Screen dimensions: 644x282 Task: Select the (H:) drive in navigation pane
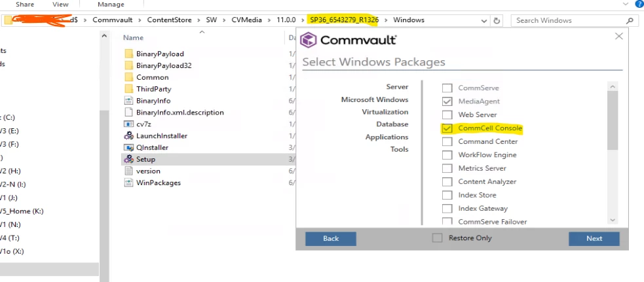[x=9, y=171]
